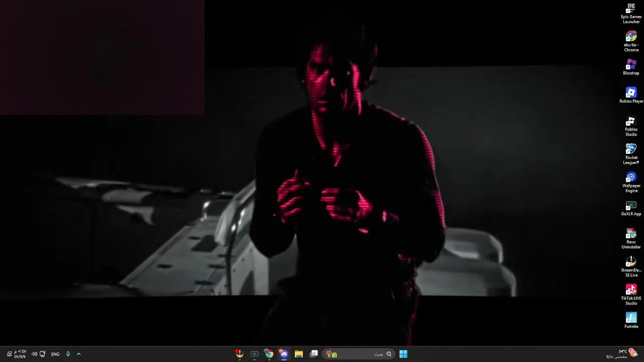Select the GoXLR App desktop icon
The width and height of the screenshot is (644, 362).
631,208
